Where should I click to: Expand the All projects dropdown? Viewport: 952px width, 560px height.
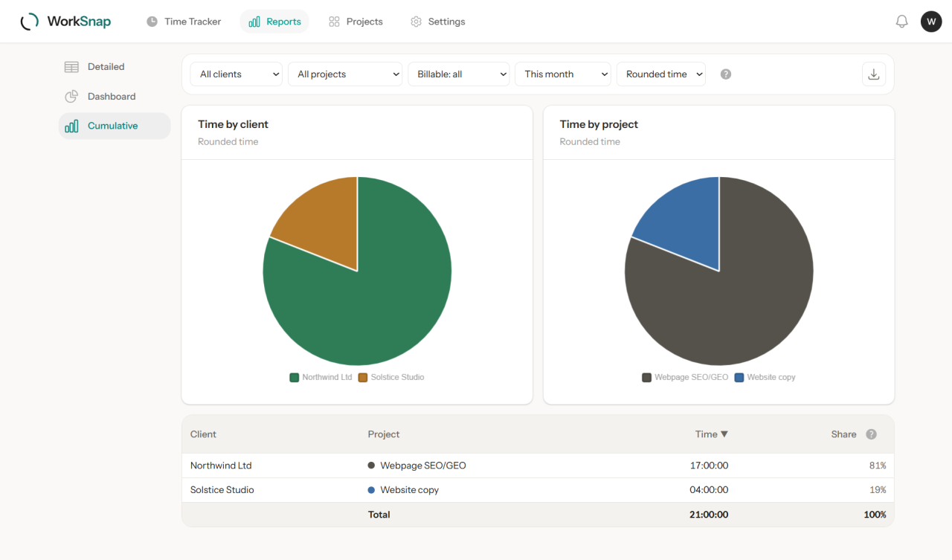coord(345,74)
